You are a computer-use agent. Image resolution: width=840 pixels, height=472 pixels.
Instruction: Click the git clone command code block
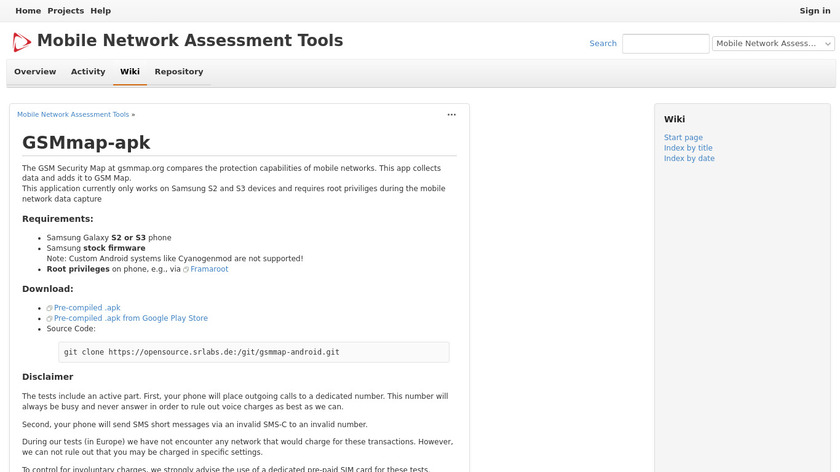tap(253, 352)
